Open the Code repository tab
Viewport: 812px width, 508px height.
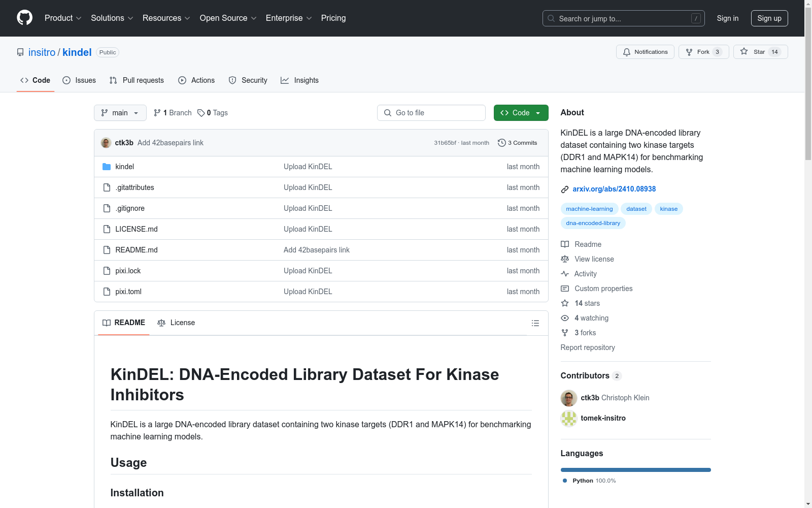36,80
